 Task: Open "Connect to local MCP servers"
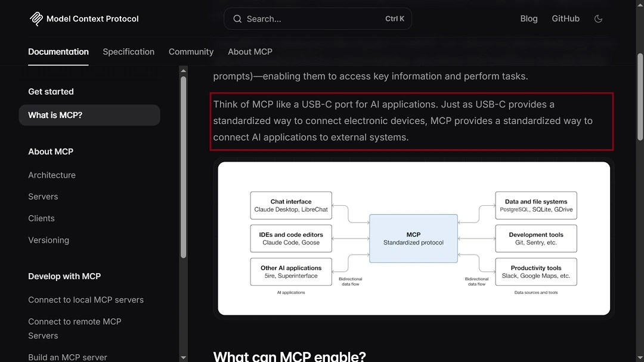click(86, 299)
